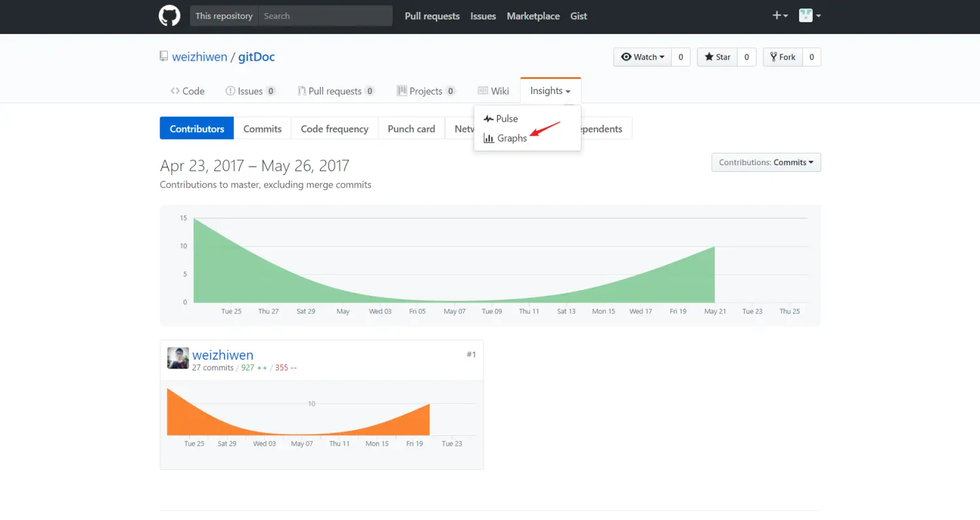Click the '927 ++' additions text
The image size is (980, 520).
point(254,368)
